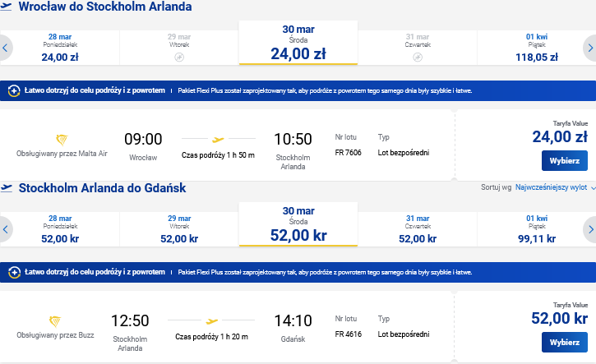Click previous dates arrow for Wrocław flights
The width and height of the screenshot is (596, 364).
5,48
